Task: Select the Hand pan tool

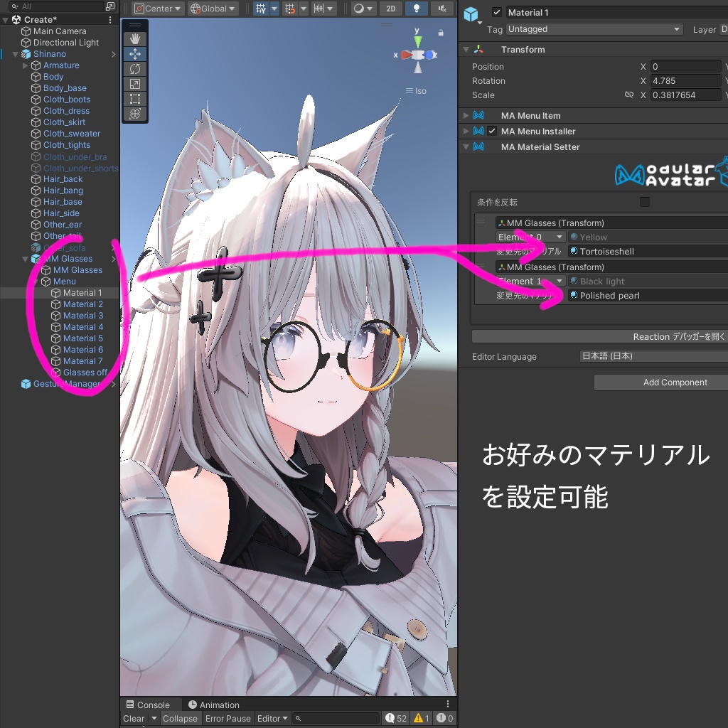Action: pos(135,38)
